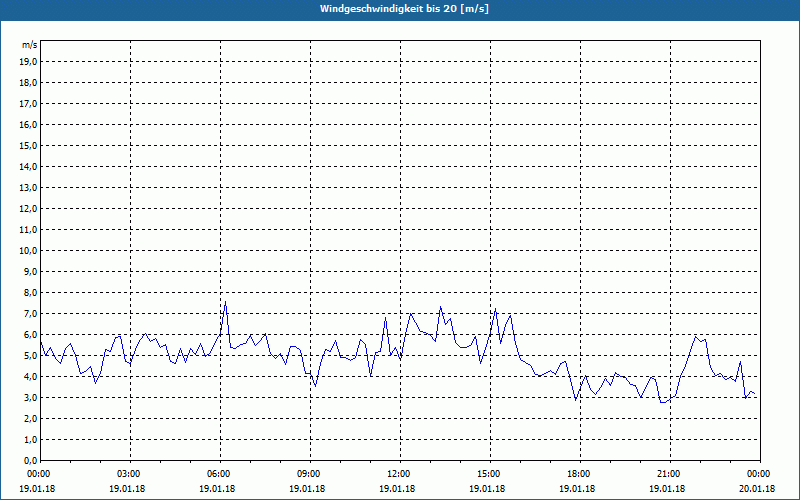Click the 0,0 y-axis label
The width and height of the screenshot is (800, 500).
coord(30,461)
